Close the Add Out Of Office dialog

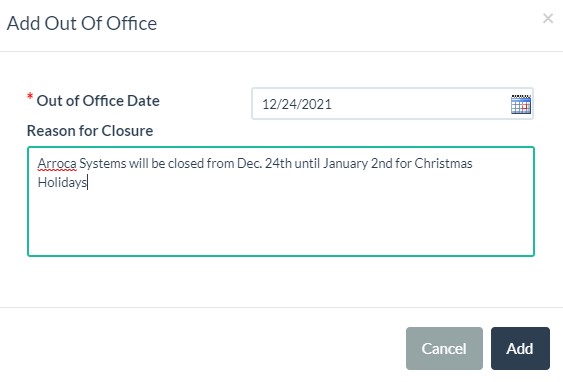pos(548,18)
